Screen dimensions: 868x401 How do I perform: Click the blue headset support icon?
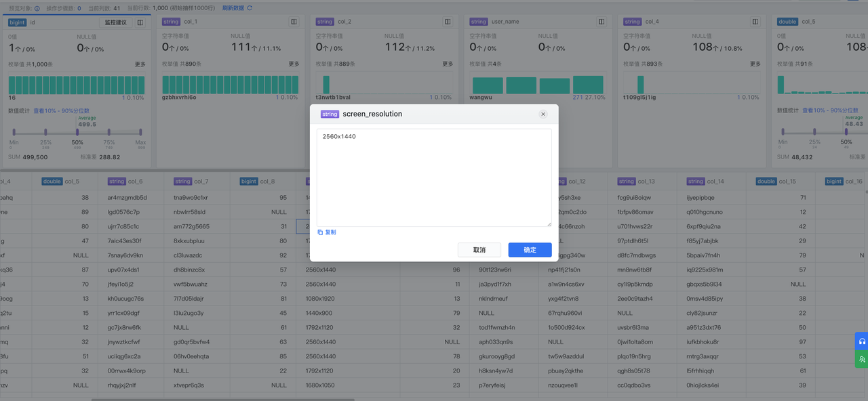tap(862, 341)
